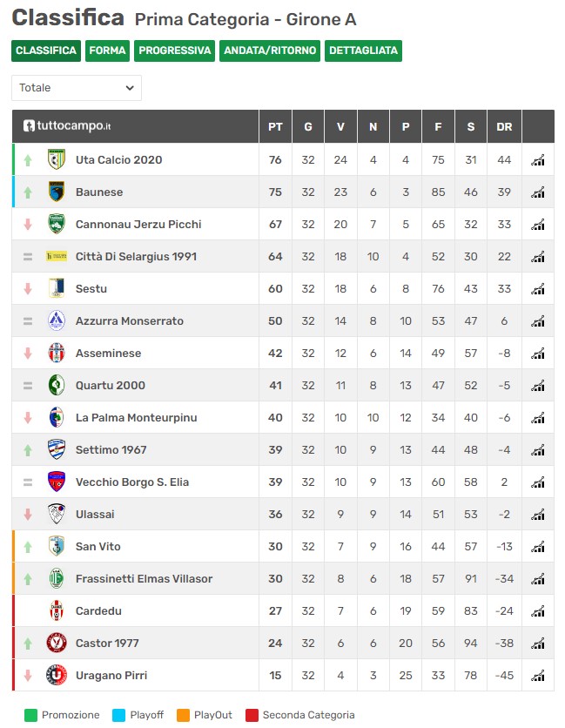565x728 pixels.
Task: Open Vecchio Borgo S. Elia team link
Action: coord(132,482)
